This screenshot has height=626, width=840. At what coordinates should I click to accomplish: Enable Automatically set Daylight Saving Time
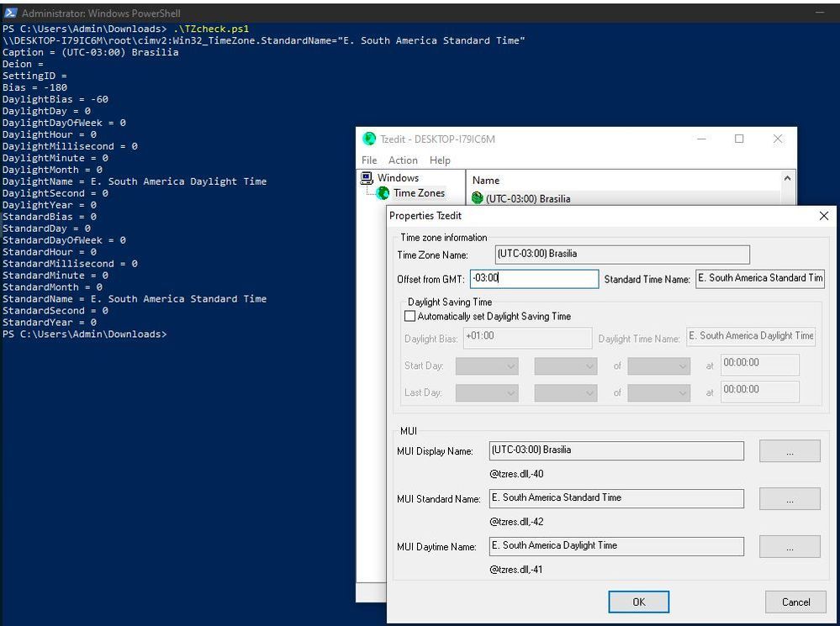click(409, 317)
